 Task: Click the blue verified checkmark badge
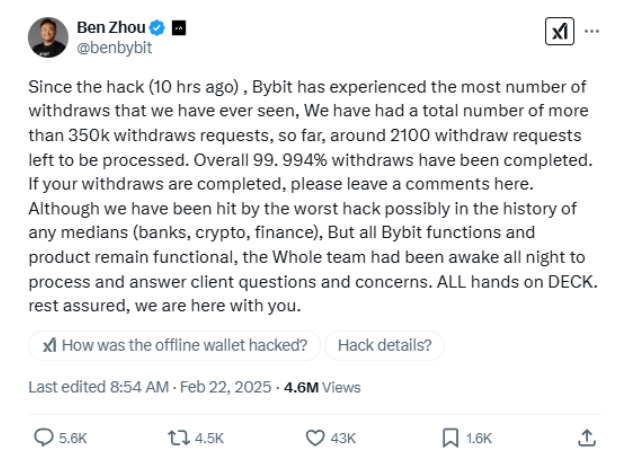pos(157,28)
